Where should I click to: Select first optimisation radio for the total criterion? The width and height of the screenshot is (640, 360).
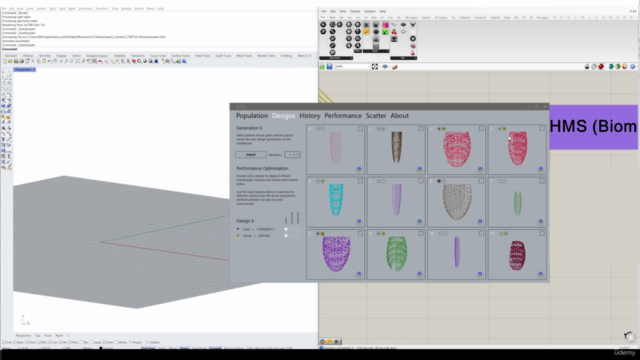tap(286, 229)
